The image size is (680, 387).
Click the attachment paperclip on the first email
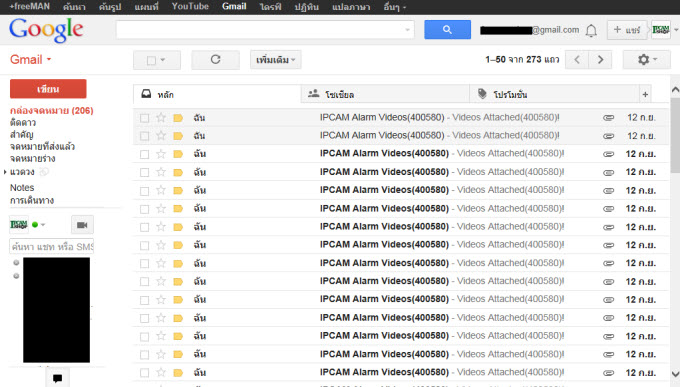click(608, 118)
